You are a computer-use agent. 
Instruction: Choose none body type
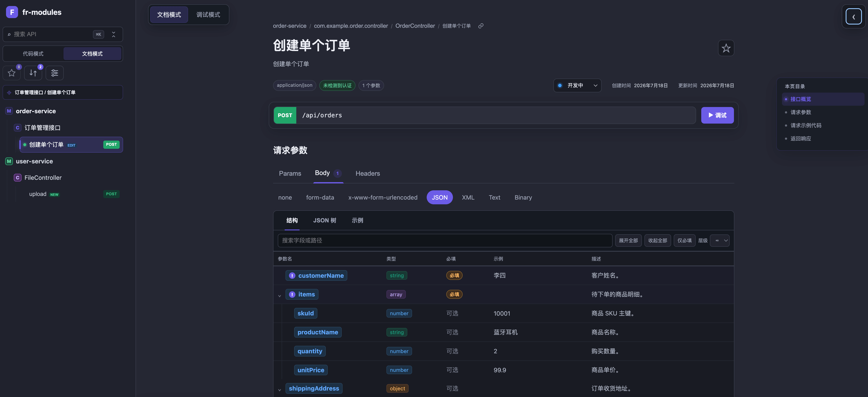click(x=285, y=197)
